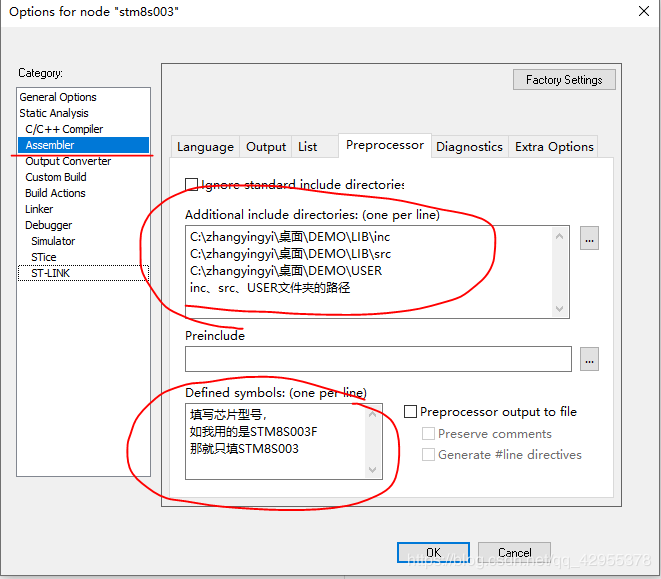Image resolution: width=661 pixels, height=579 pixels.
Task: Select the Preprocessor tab
Action: (384, 145)
